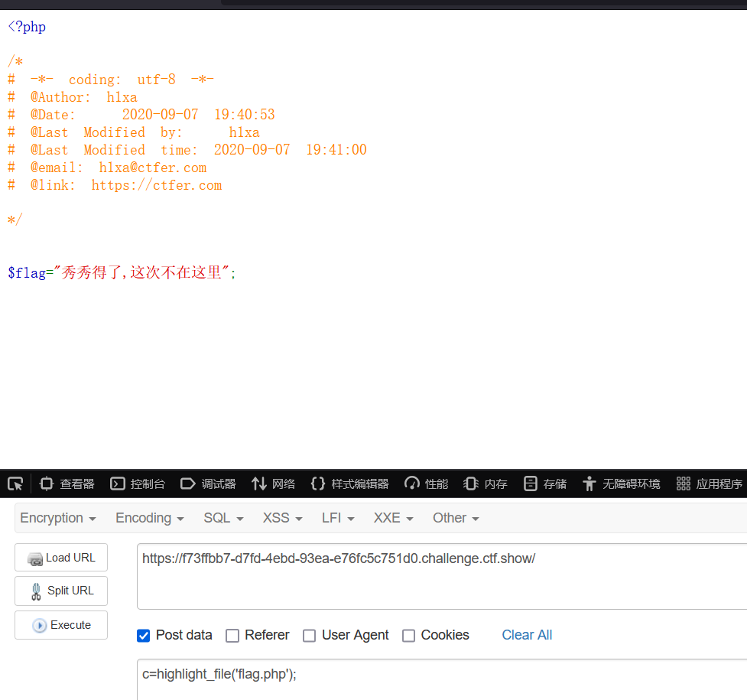Click the Load URL button
This screenshot has height=700, width=747.
(61, 558)
